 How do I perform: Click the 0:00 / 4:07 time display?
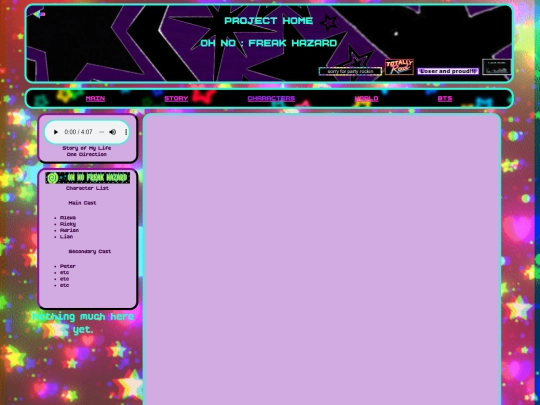point(79,132)
